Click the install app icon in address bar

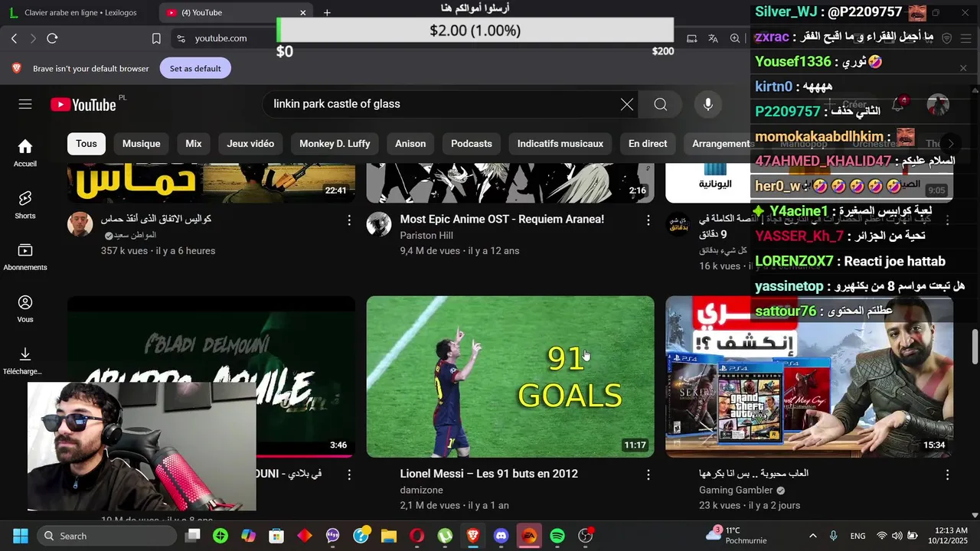[692, 38]
